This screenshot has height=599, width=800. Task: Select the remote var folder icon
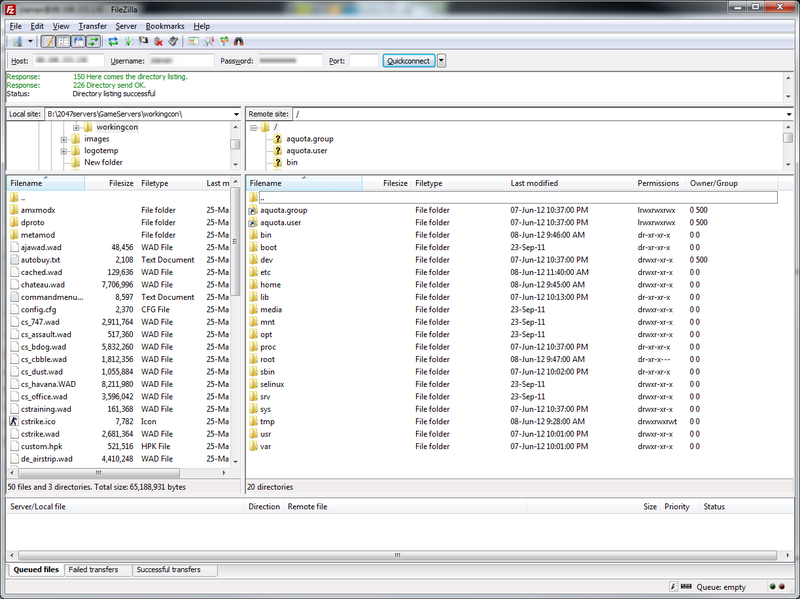click(x=254, y=446)
